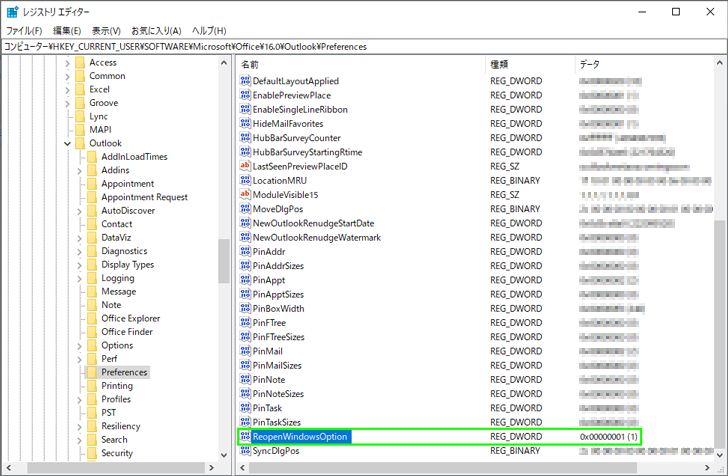
Task: Select the Security key in tree
Action: (117, 453)
